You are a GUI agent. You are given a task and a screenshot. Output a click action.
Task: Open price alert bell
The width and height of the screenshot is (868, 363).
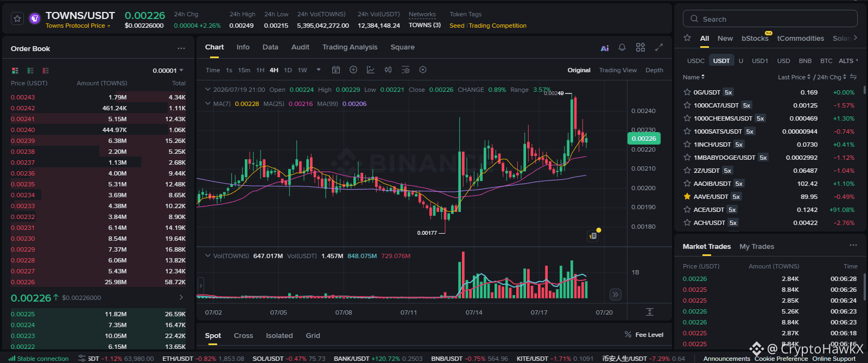click(x=622, y=47)
